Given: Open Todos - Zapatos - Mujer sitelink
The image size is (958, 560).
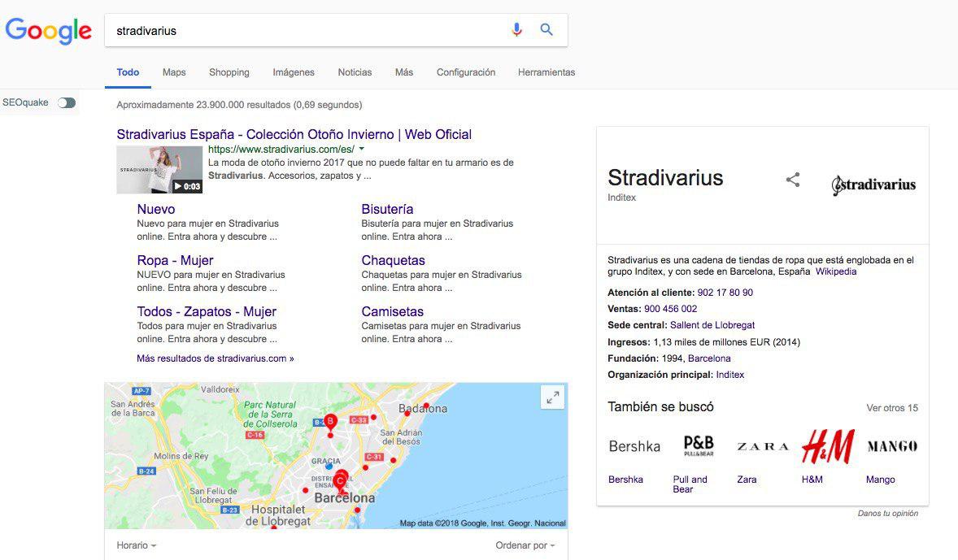Looking at the screenshot, I should pyautogui.click(x=207, y=311).
